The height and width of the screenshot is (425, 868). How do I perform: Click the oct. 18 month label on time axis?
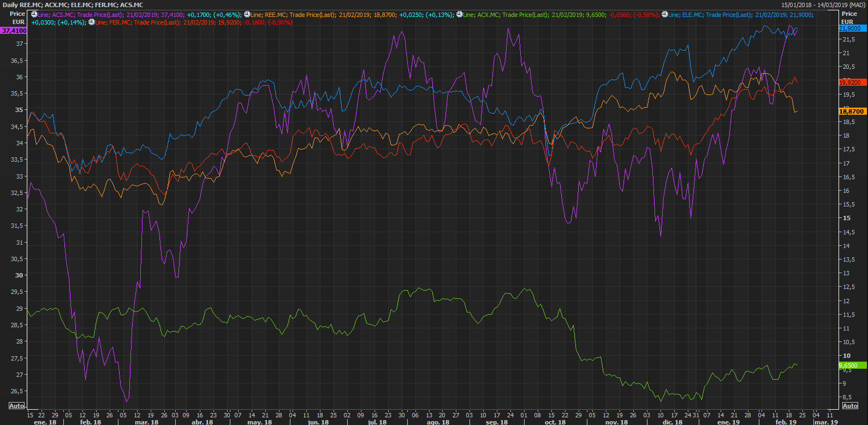(x=555, y=422)
